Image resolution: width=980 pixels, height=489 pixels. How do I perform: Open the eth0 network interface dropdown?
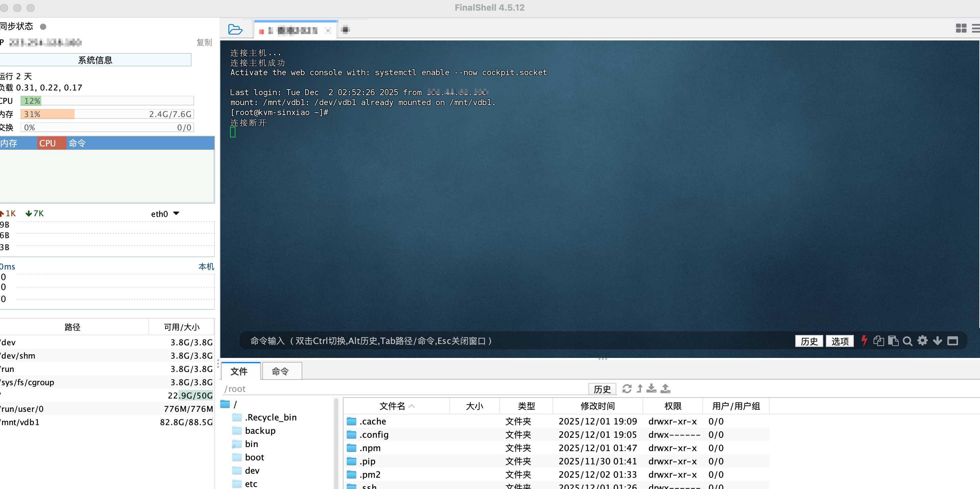point(165,214)
